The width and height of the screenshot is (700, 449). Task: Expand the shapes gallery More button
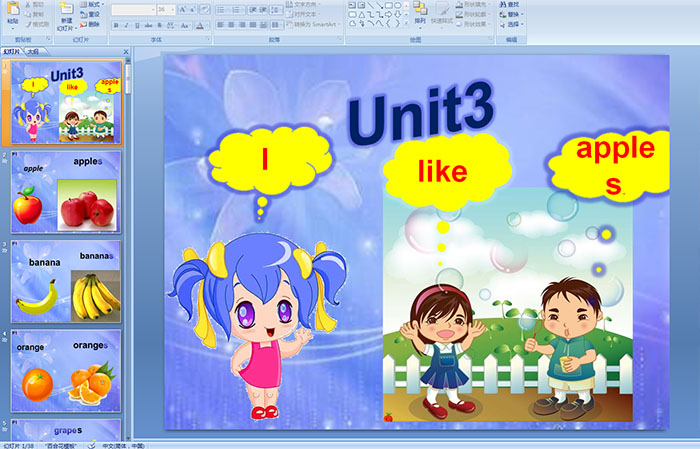click(406, 23)
